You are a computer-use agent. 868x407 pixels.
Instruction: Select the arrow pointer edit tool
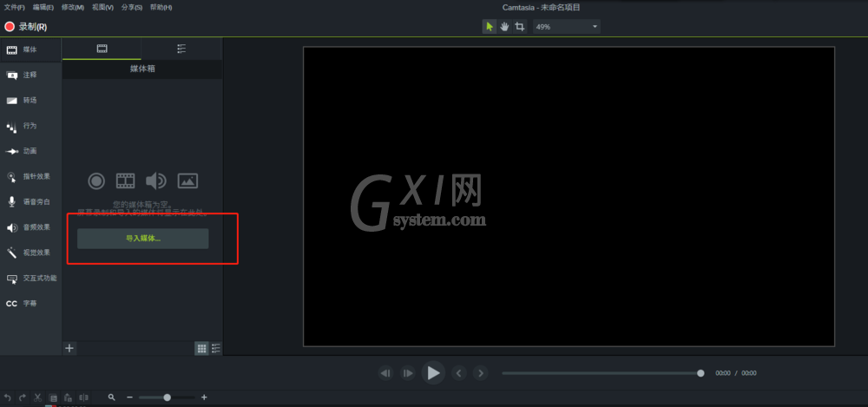[x=490, y=27]
